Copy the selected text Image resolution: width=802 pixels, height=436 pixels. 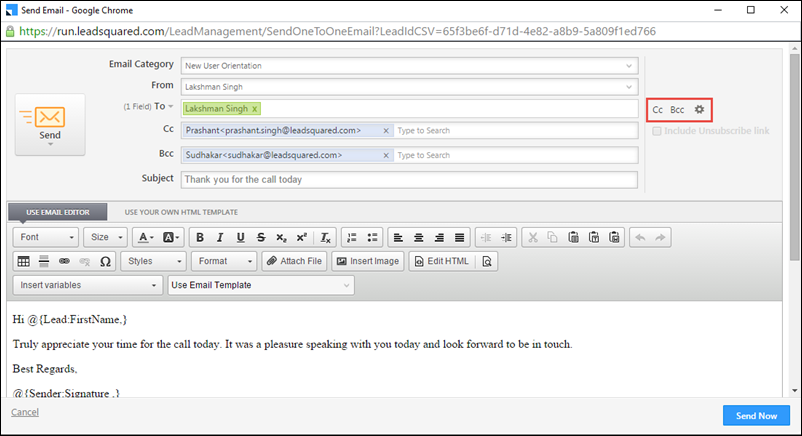point(552,237)
